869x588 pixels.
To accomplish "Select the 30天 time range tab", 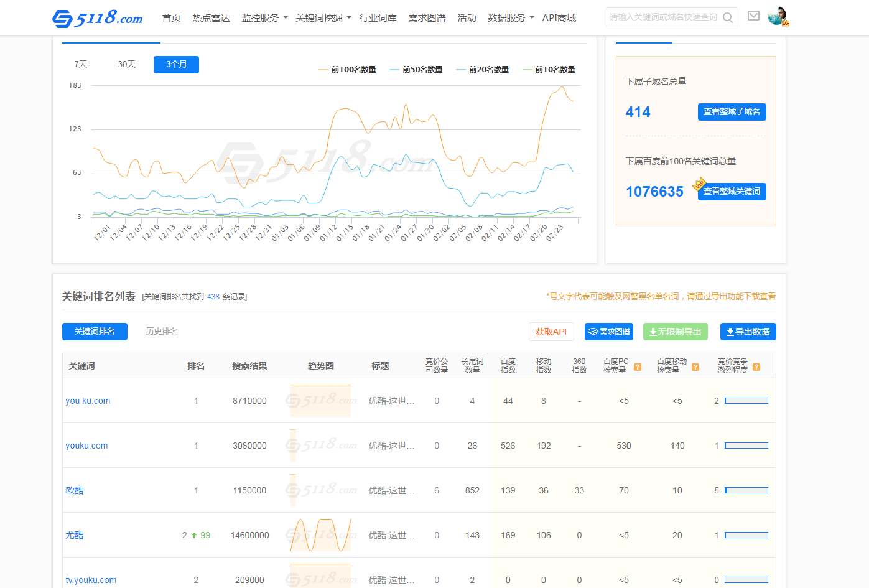I will (x=126, y=65).
